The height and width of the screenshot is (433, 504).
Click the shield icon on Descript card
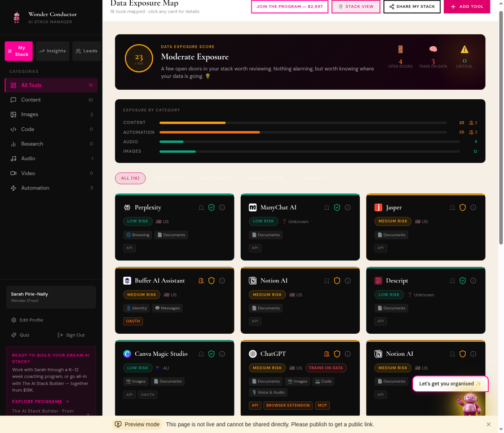tap(462, 281)
